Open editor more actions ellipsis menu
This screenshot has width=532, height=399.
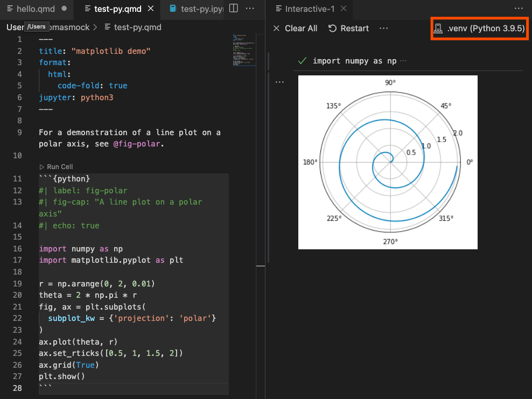click(x=250, y=9)
